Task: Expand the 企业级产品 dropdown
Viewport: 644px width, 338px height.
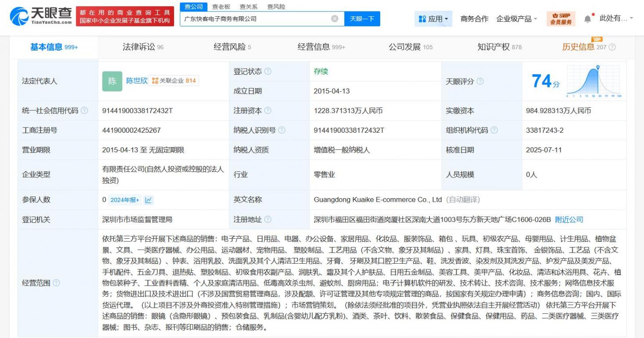Action: pos(517,19)
